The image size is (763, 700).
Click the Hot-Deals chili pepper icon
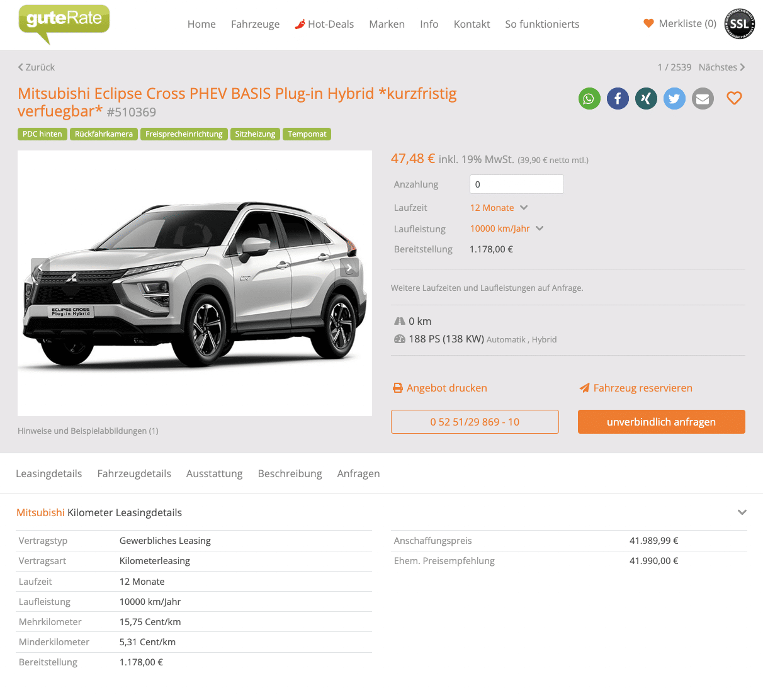coord(300,24)
